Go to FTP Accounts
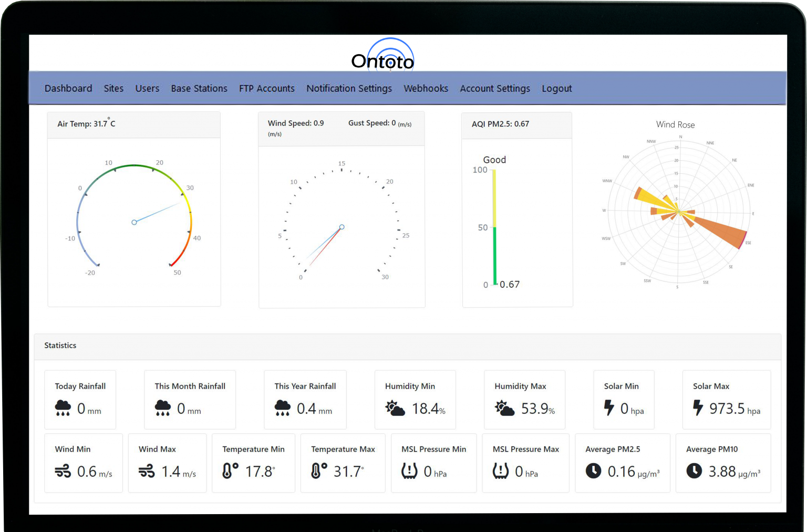 266,88
